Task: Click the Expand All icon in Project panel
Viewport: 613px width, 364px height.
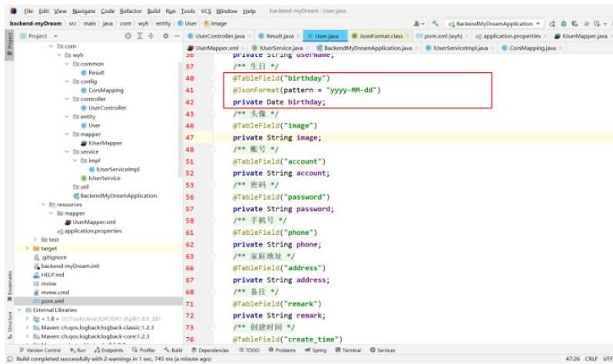Action: (140, 36)
